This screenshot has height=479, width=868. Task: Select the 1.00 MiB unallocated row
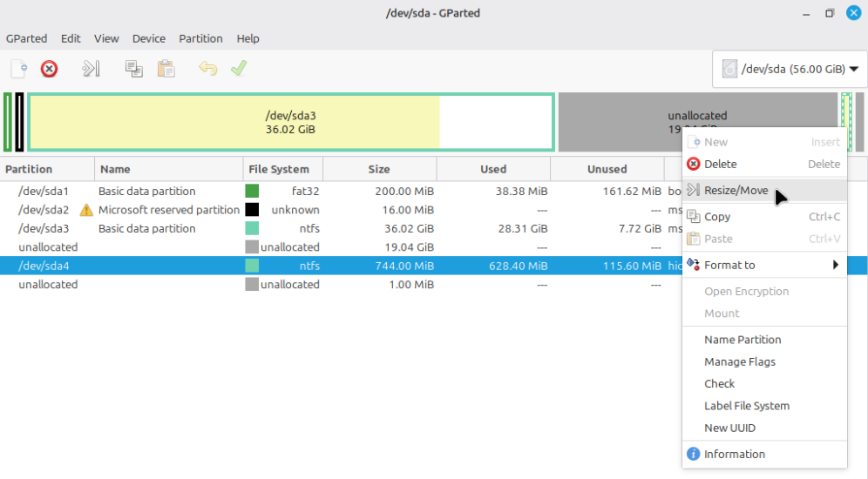point(341,284)
